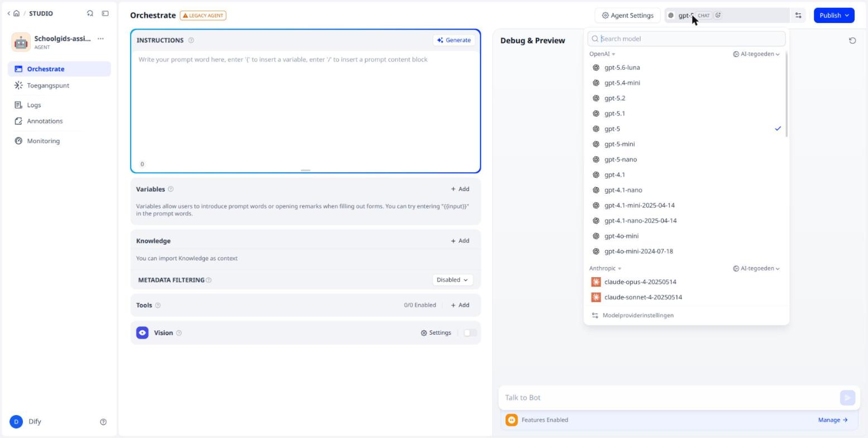The image size is (868, 438).
Task: Click the Search model field
Action: point(687,39)
